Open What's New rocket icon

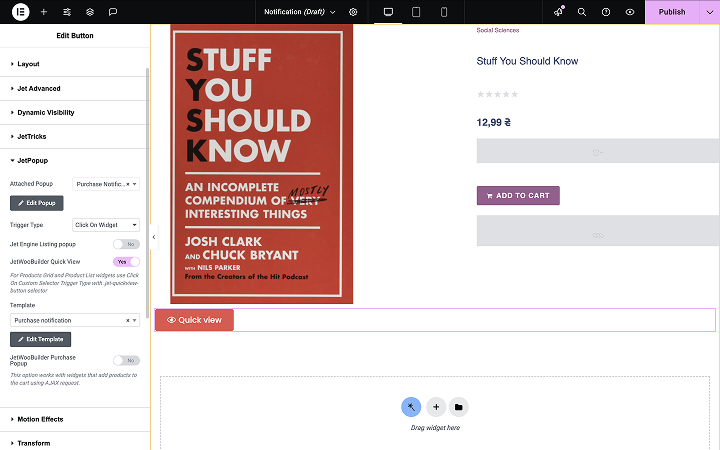558,12
